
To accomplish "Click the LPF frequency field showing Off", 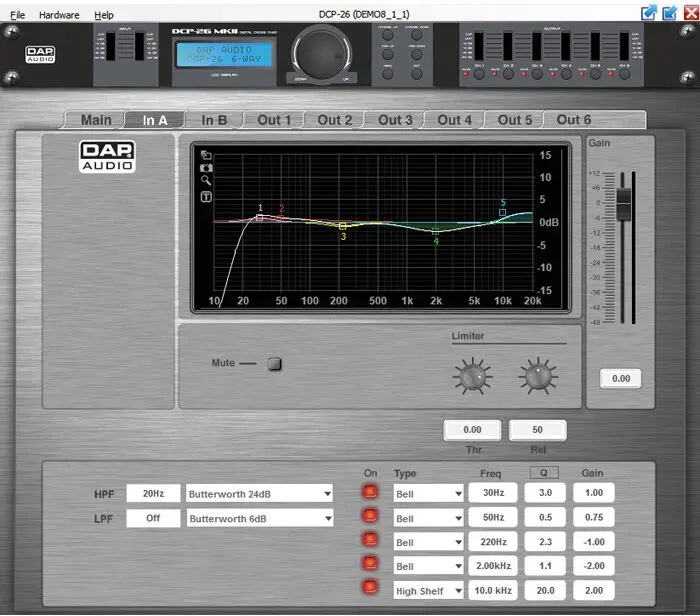I will point(153,518).
